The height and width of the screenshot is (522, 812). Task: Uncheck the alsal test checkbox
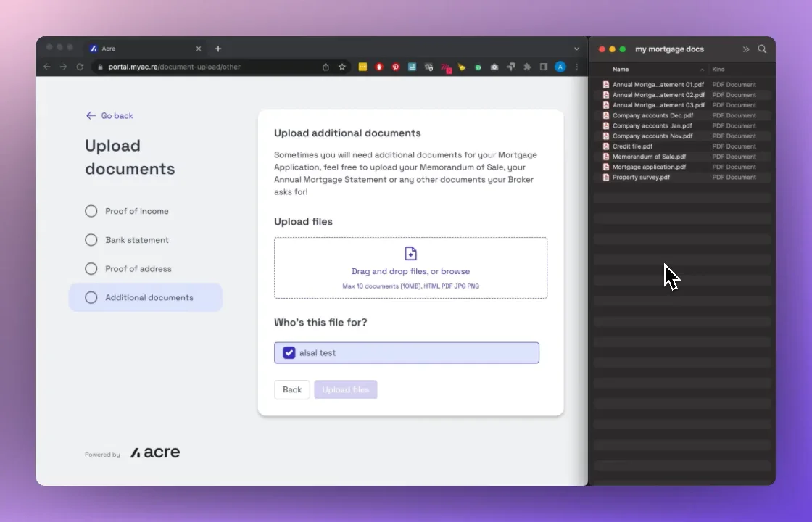click(289, 352)
